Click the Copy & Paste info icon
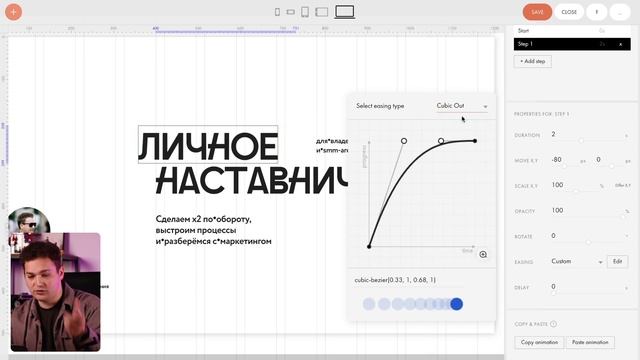This screenshot has width=640, height=360. (553, 324)
